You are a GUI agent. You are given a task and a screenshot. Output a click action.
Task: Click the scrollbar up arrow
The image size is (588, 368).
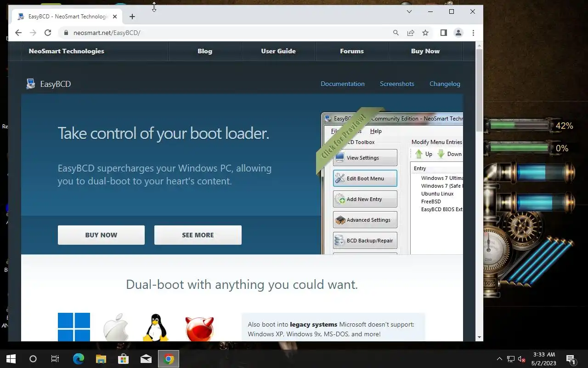click(479, 45)
